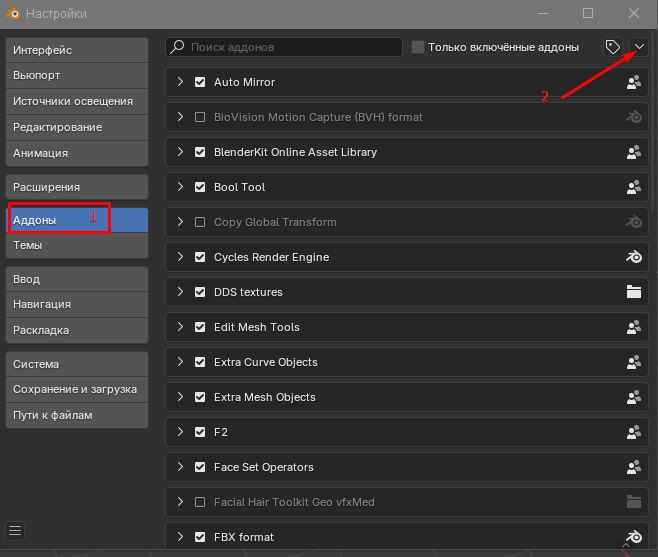Screen dimensions: 658x557
Task: Expand BioVision Motion Capture addon details
Action: pyautogui.click(x=180, y=117)
